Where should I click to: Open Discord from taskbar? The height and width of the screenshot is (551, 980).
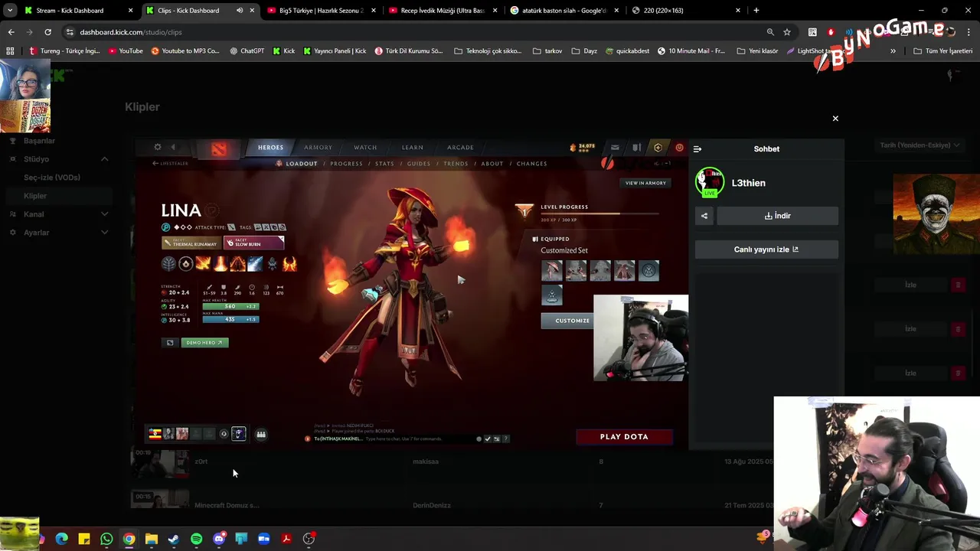(x=219, y=539)
